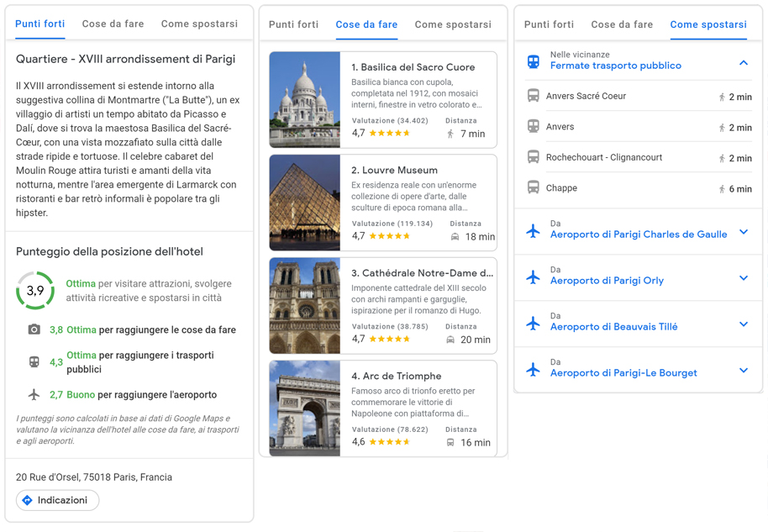
Task: Open the Aeroporto di Beauvais Tillé link
Action: pyautogui.click(x=613, y=327)
